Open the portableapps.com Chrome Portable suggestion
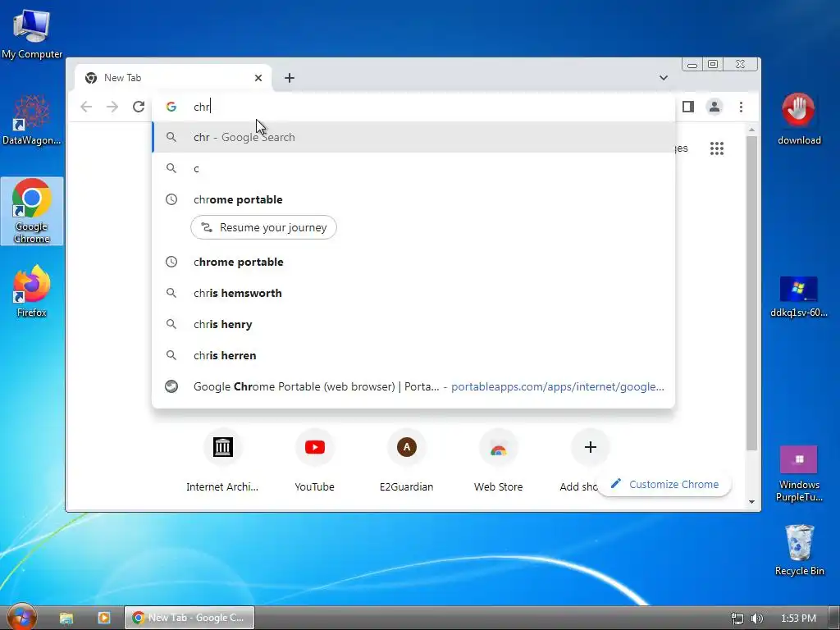 point(413,386)
